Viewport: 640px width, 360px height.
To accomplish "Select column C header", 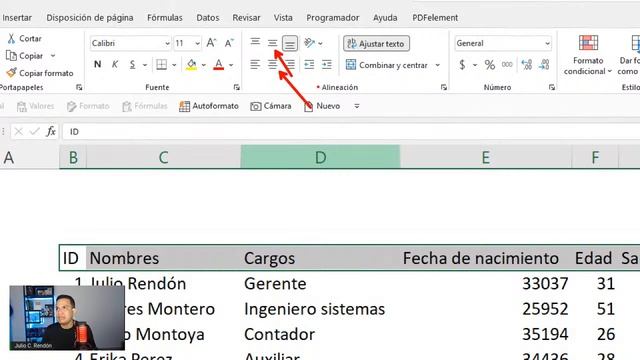I will (x=164, y=157).
